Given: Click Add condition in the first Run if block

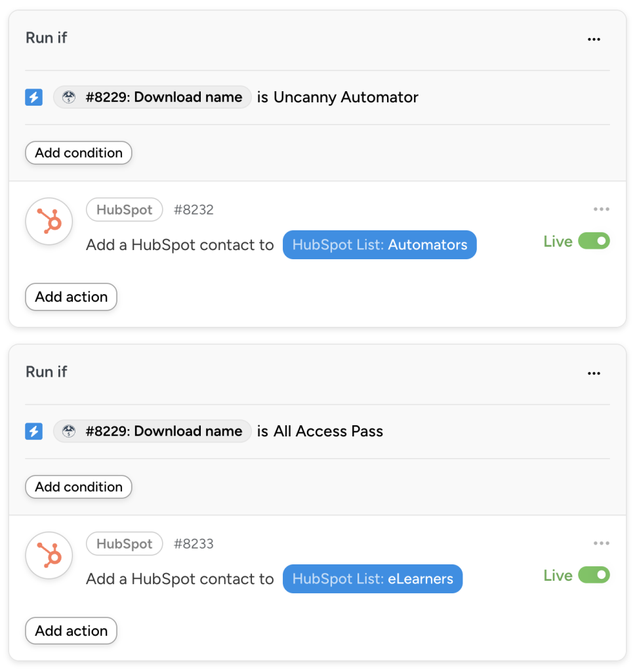Looking at the screenshot, I should click(78, 152).
